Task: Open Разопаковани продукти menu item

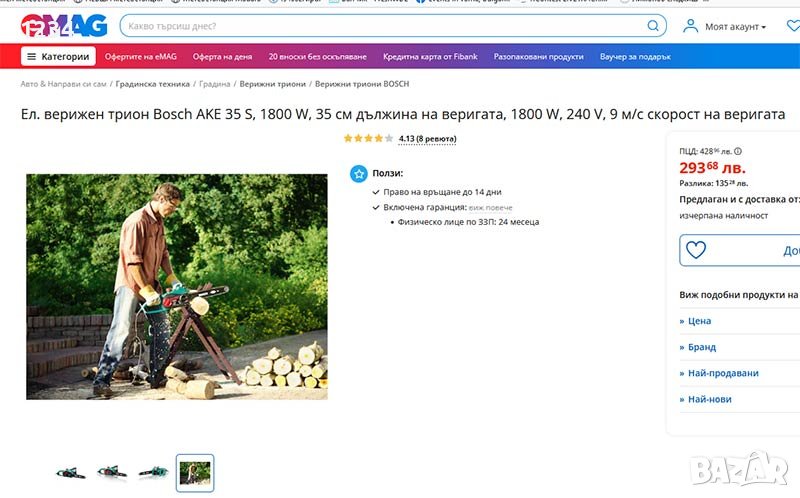Action: 538,57
